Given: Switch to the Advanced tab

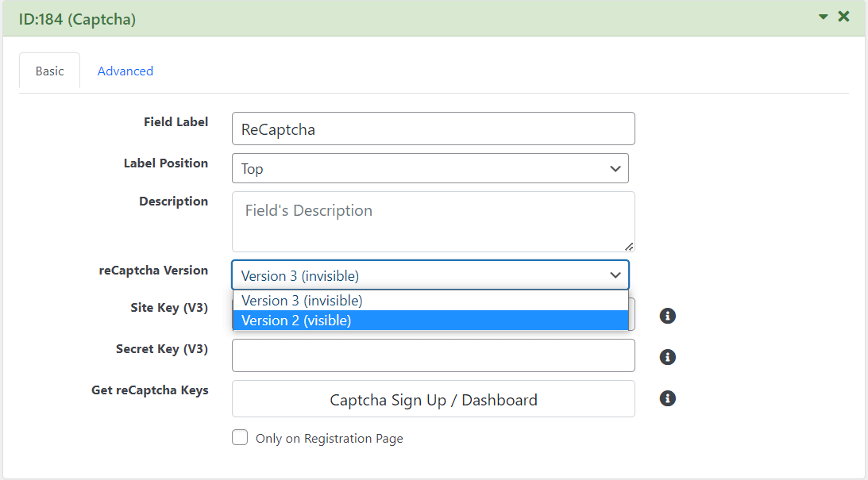Looking at the screenshot, I should point(125,71).
